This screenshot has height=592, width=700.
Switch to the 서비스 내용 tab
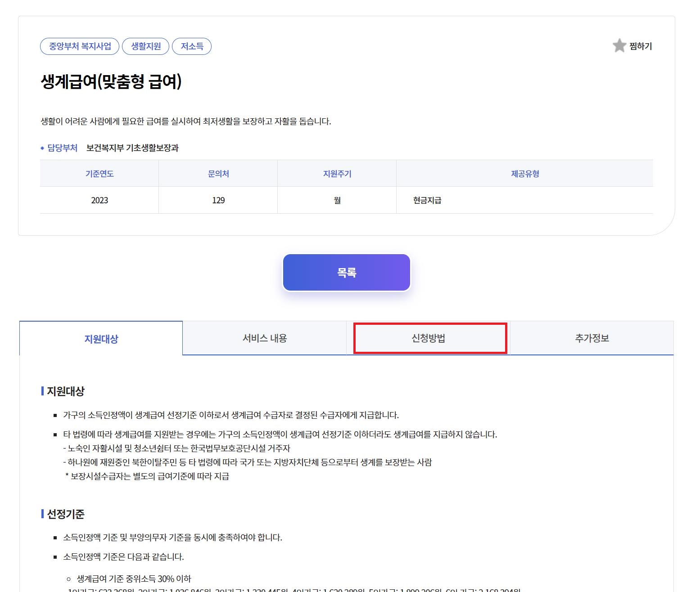tap(265, 338)
